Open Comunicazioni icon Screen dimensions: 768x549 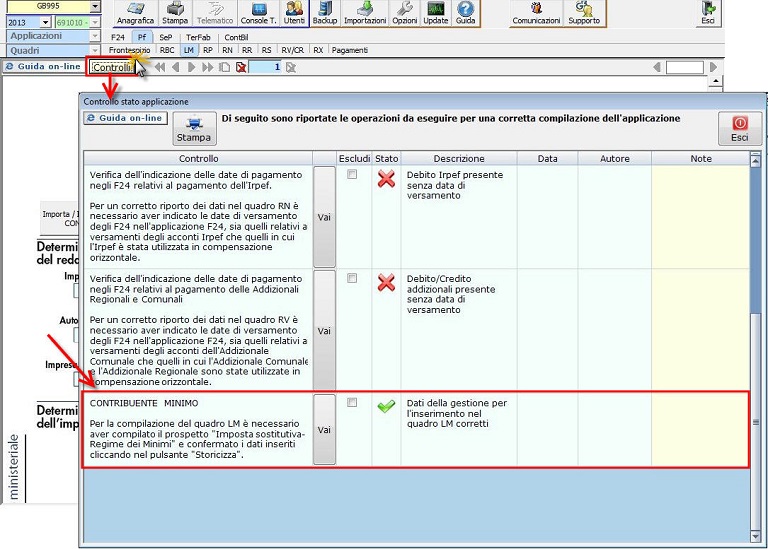click(x=536, y=13)
